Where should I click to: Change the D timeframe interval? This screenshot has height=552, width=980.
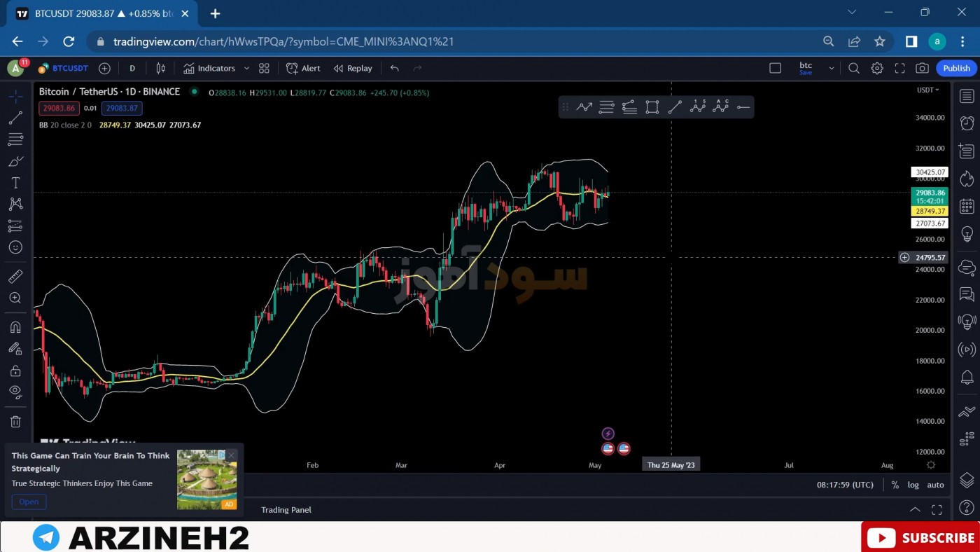132,68
